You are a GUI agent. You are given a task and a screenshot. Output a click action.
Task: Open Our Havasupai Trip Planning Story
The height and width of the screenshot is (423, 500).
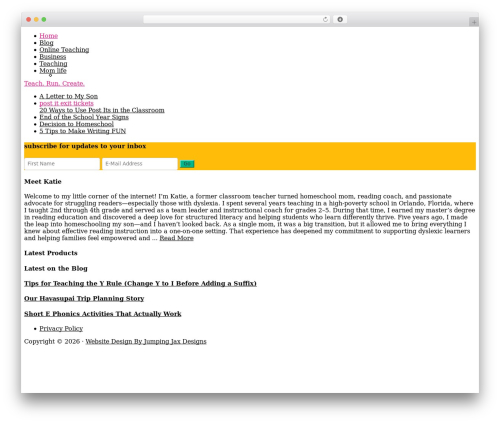point(84,298)
